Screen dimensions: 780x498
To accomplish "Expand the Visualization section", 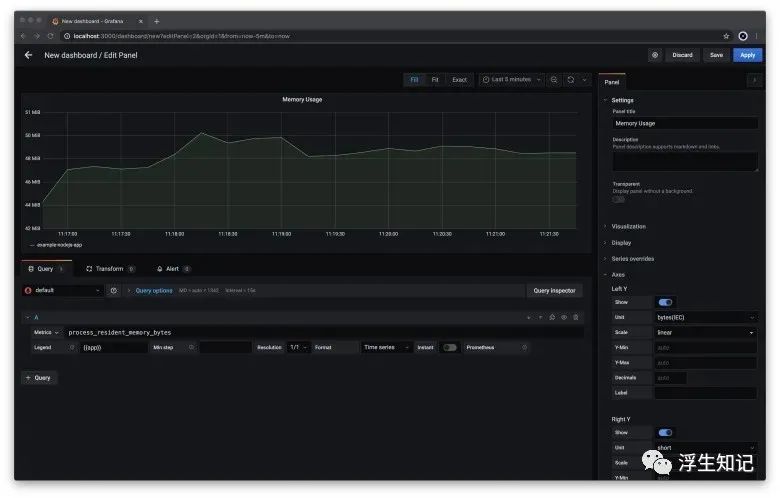I will [628, 226].
